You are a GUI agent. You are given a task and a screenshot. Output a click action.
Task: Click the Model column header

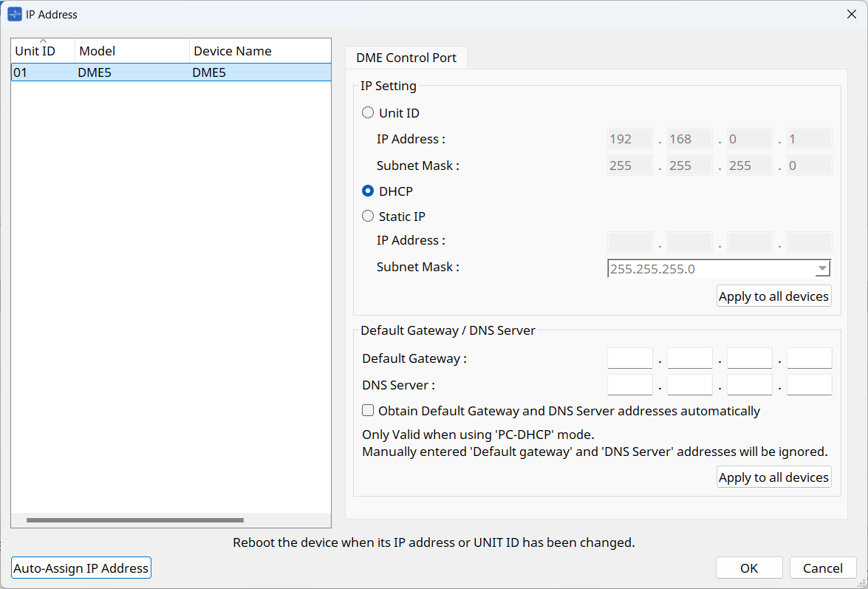131,51
